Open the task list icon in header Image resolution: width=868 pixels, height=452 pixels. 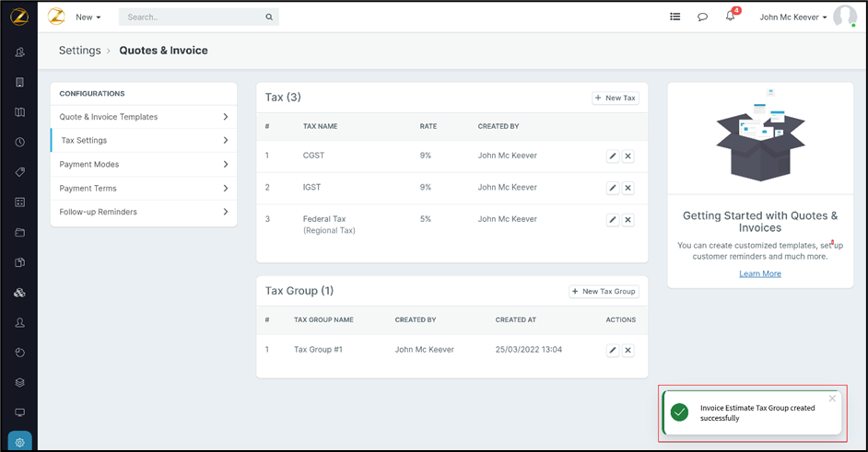[x=675, y=17]
